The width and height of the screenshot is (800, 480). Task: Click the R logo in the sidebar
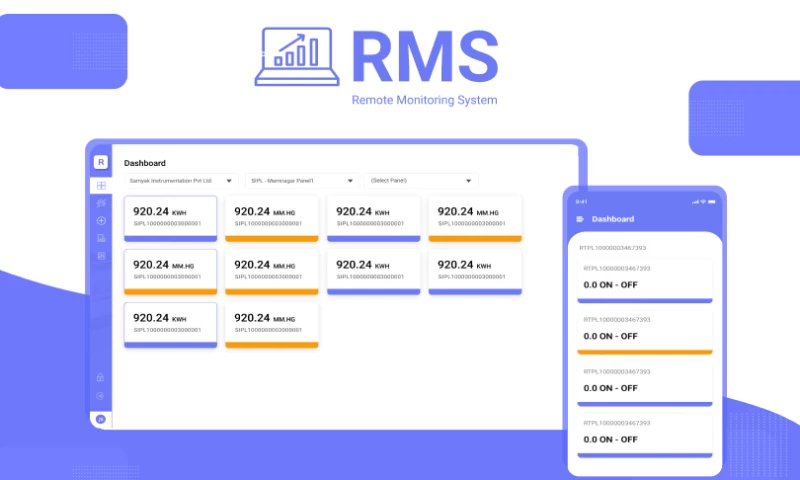pyautogui.click(x=100, y=162)
